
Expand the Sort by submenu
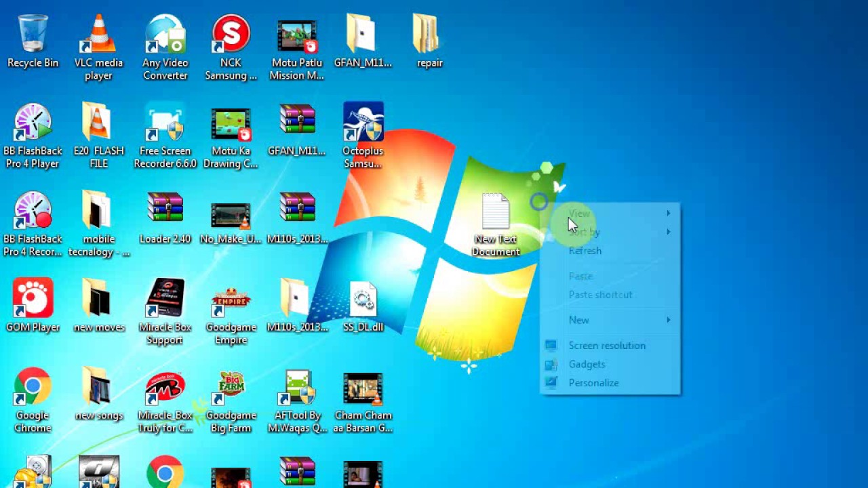click(610, 232)
